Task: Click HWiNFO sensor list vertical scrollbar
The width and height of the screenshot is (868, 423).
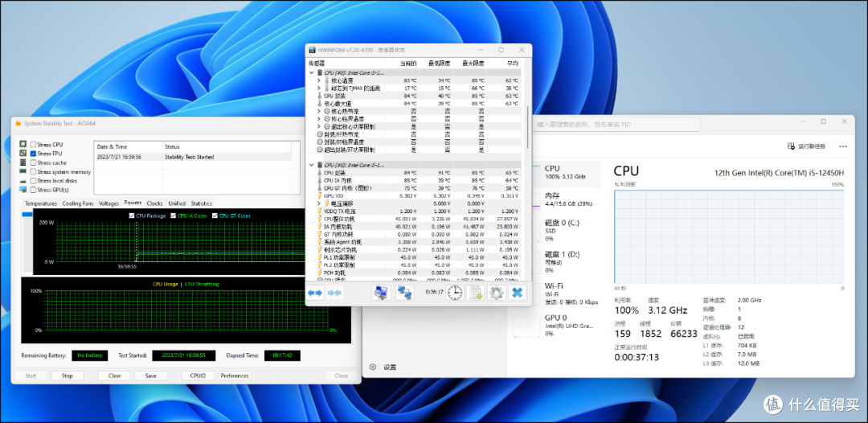Action: coord(527,127)
